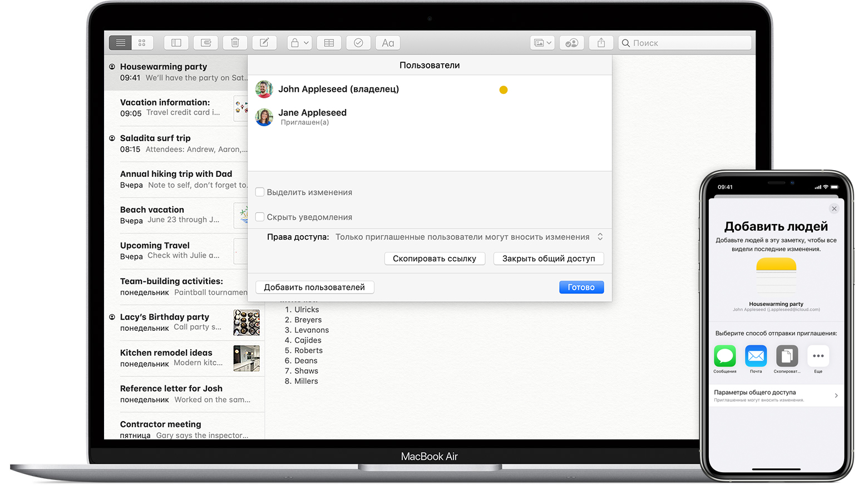Select John Appleseed (владелец) row
The image size is (868, 486).
point(430,89)
